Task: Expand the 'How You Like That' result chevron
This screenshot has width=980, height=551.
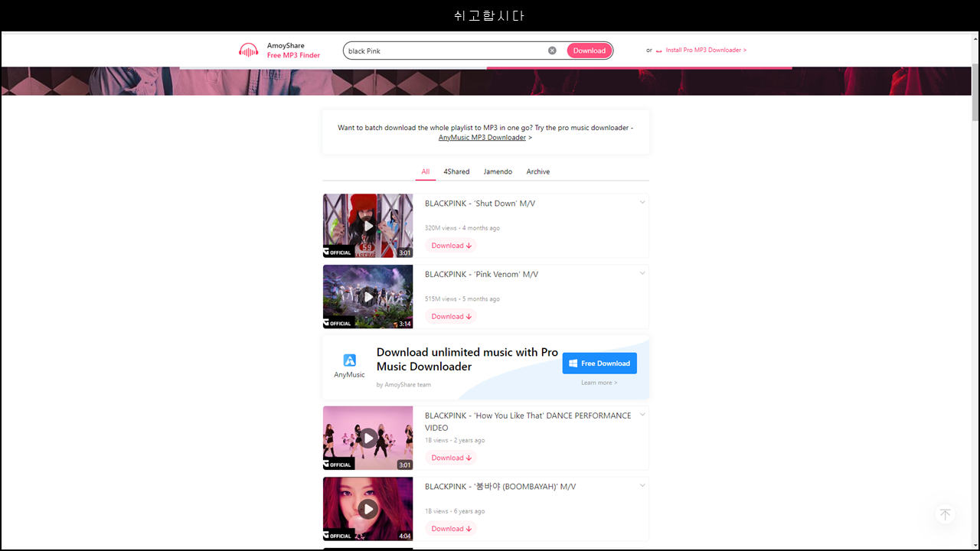Action: tap(642, 415)
